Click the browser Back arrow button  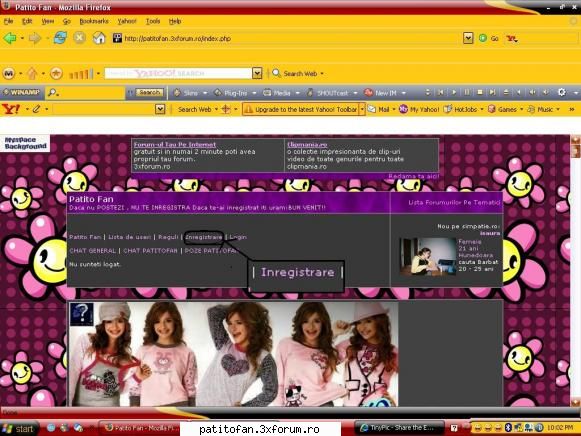[x=10, y=38]
